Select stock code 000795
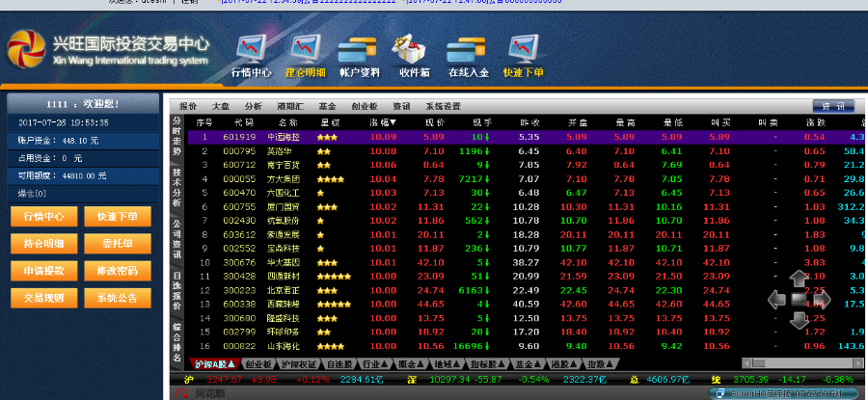The width and height of the screenshot is (868, 400). (239, 151)
